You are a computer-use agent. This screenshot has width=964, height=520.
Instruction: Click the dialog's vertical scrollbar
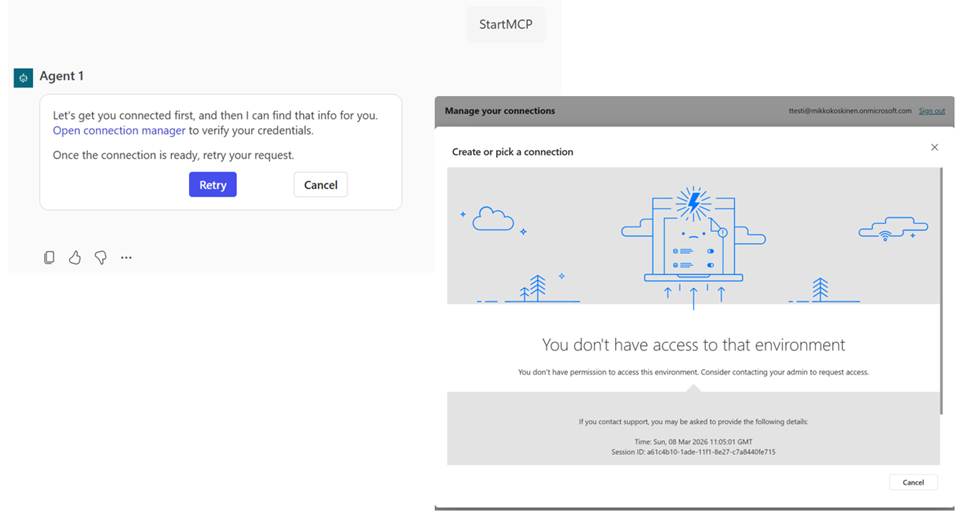tap(941, 290)
